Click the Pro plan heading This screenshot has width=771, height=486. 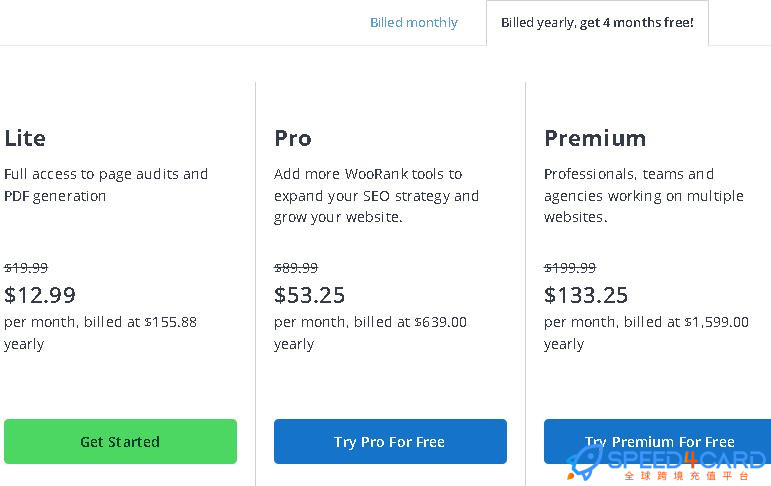point(293,138)
